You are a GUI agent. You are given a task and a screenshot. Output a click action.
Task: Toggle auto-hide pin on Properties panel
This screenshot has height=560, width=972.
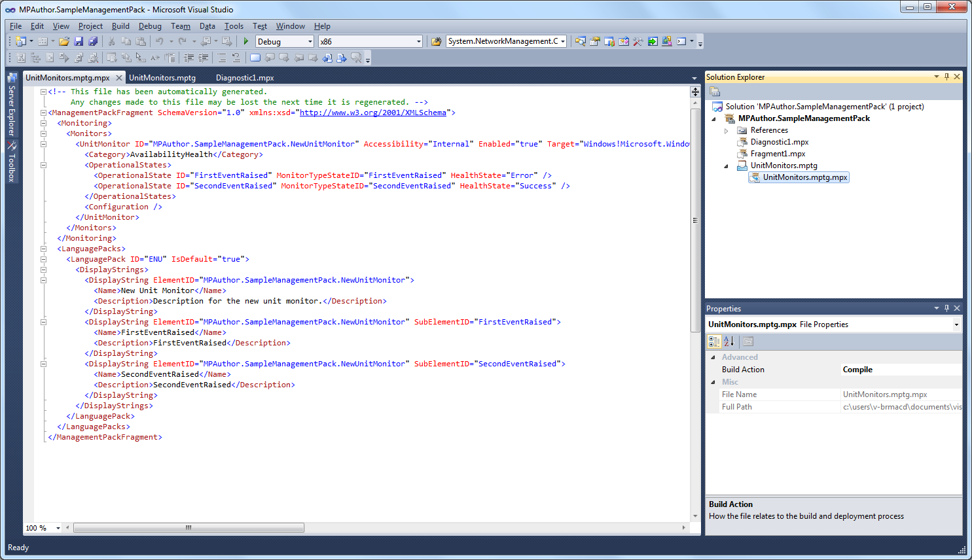point(946,308)
